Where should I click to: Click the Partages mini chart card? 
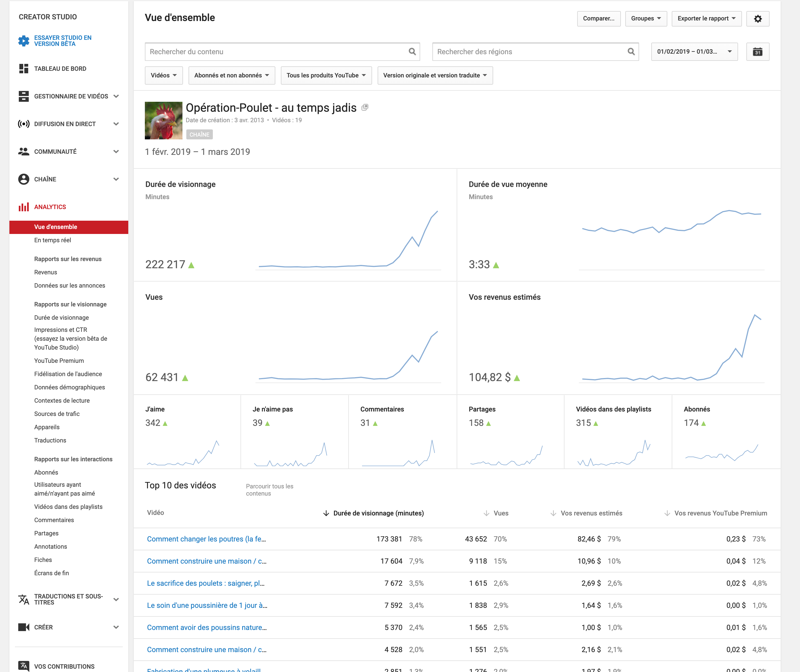[510, 431]
